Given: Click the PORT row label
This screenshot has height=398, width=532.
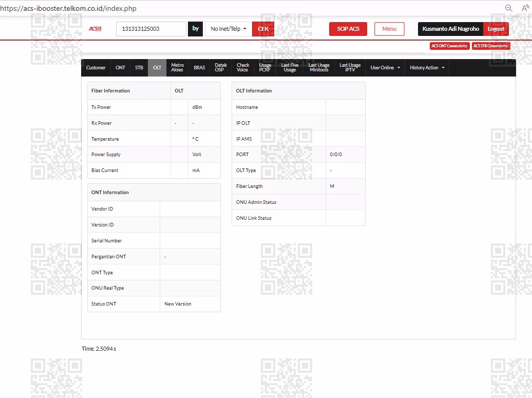Looking at the screenshot, I should [242, 155].
